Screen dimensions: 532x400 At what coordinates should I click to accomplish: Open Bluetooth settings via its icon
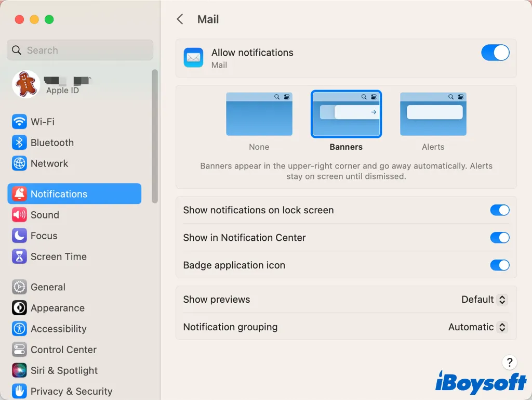[19, 143]
